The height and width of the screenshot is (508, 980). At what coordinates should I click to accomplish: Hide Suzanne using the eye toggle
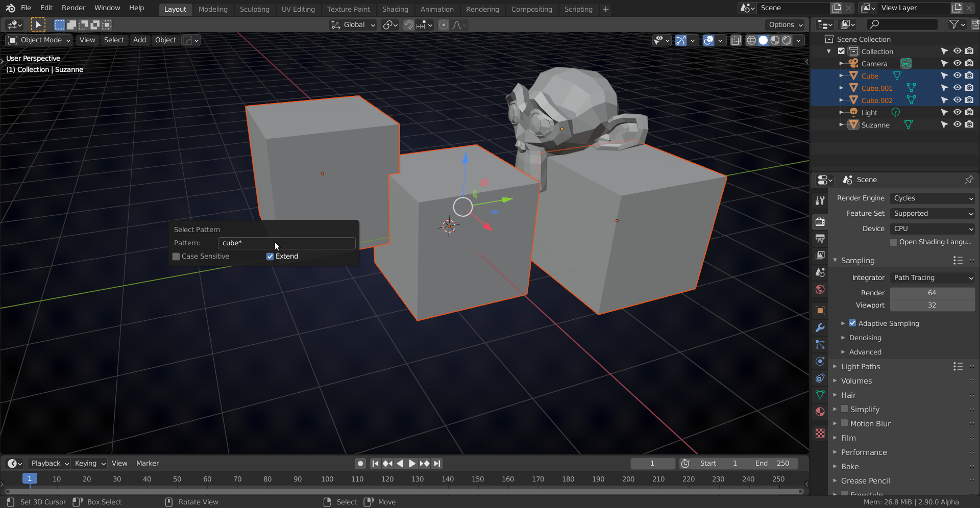(957, 124)
